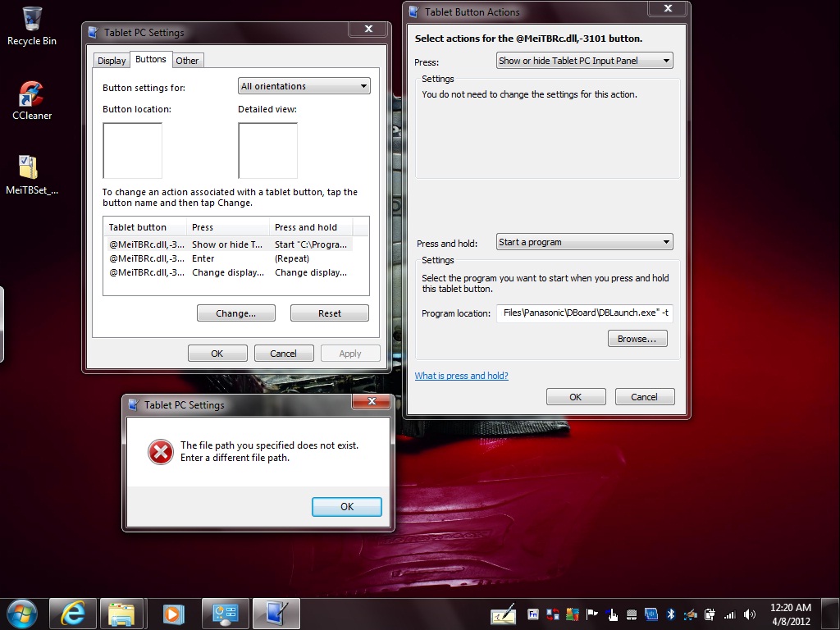Click the Program location text field
The image size is (840, 630).
coord(584,313)
